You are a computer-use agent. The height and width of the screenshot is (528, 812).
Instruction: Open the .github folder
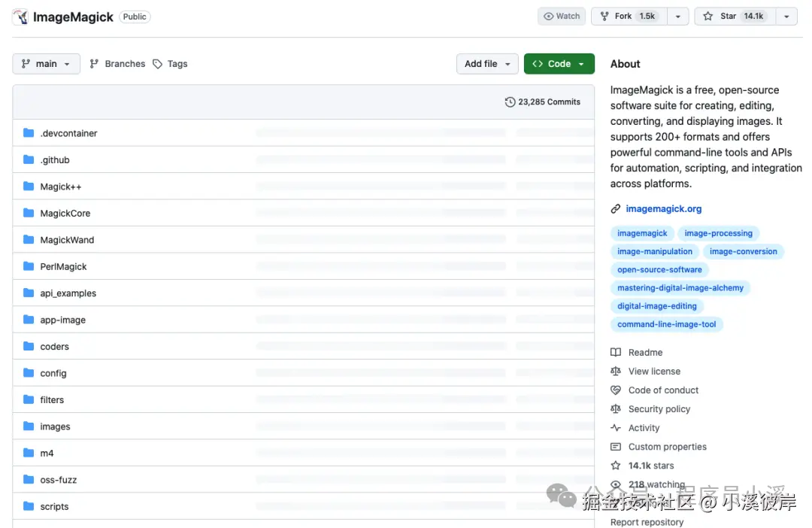pyautogui.click(x=55, y=159)
